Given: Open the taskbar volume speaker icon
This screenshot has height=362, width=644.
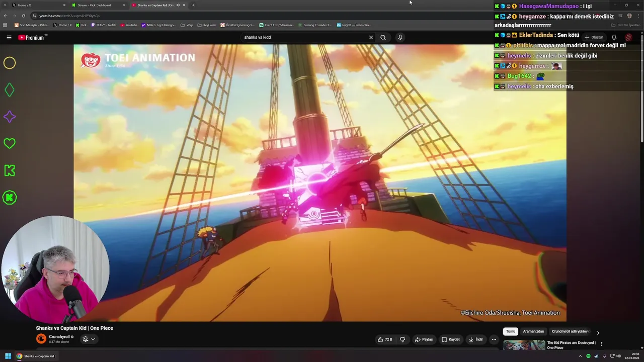Looking at the screenshot, I should pyautogui.click(x=618, y=356).
